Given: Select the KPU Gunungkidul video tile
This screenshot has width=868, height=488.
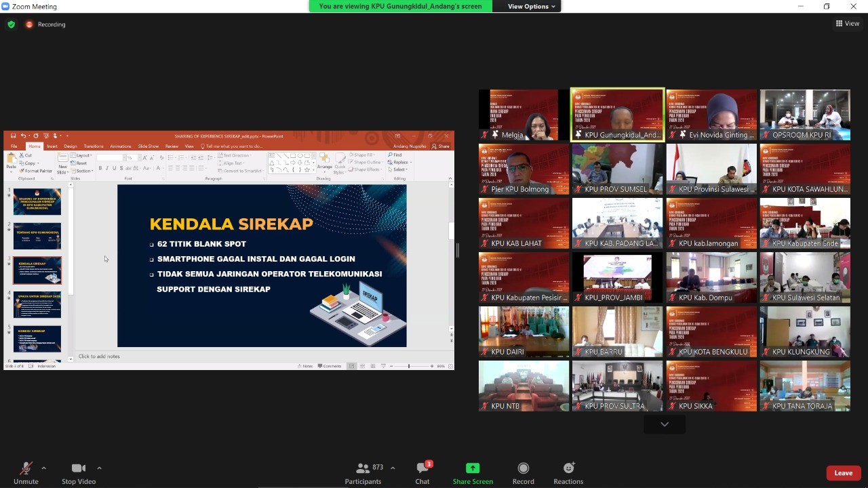Looking at the screenshot, I should (617, 114).
